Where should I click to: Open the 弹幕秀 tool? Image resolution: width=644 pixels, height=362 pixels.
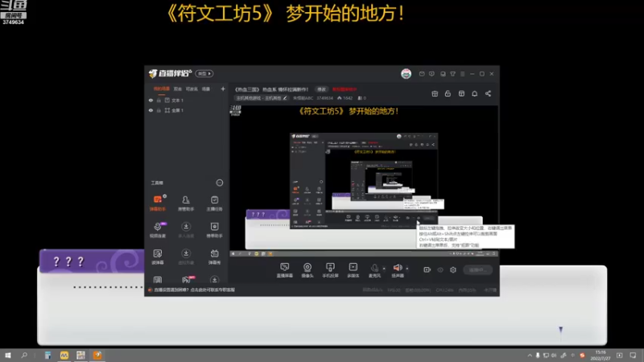[x=214, y=257]
